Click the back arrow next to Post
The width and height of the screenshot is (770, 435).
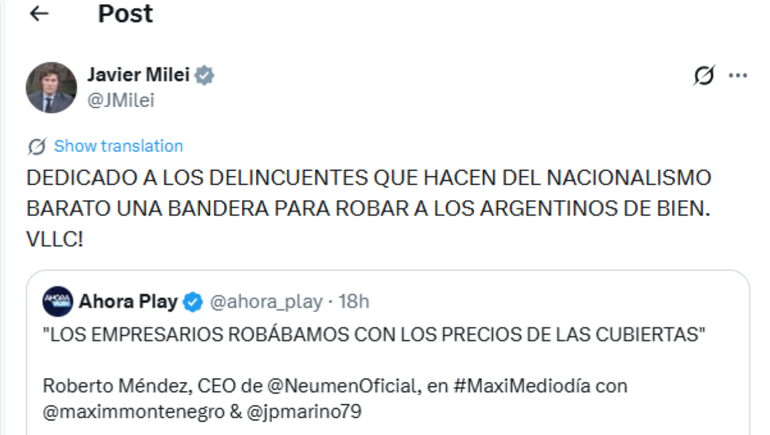point(39,14)
